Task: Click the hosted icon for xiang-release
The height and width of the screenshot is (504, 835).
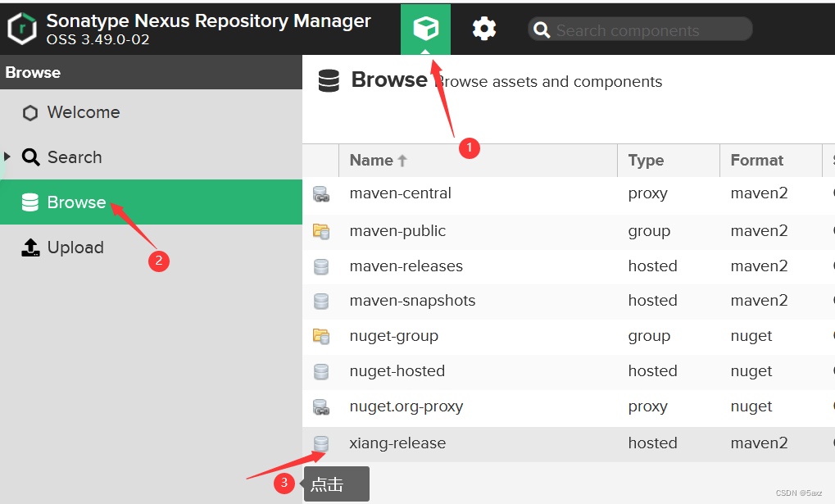Action: tap(321, 444)
